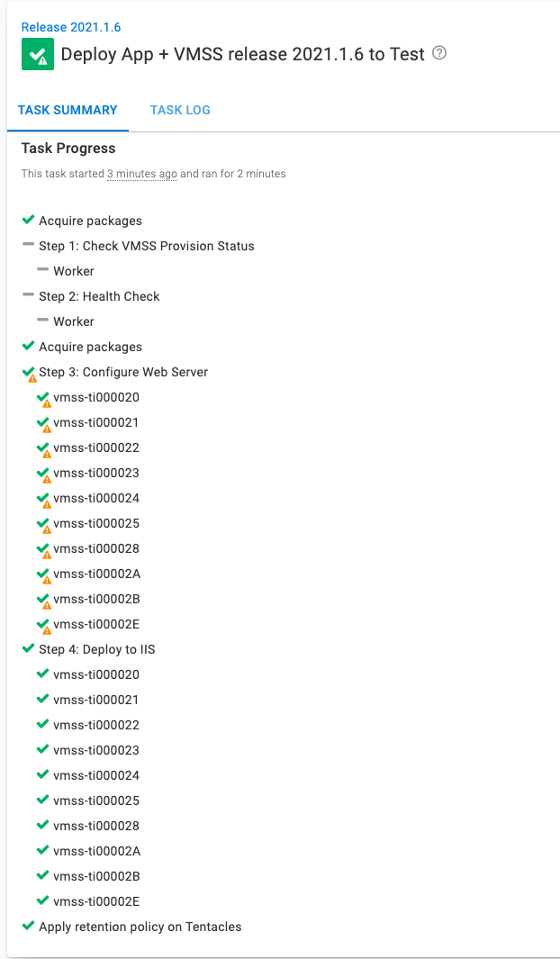Collapse Step 3: Configure Web Server
Viewport: 560px width, 959px height.
[123, 371]
